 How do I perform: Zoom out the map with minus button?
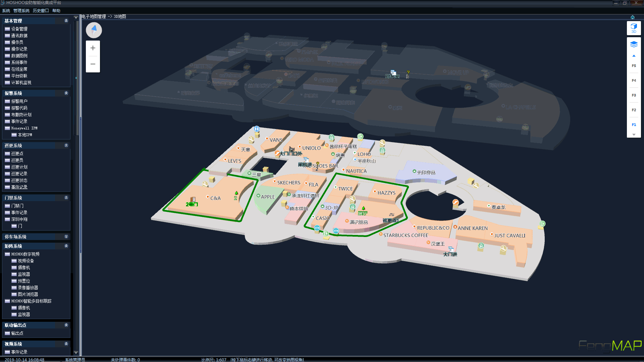click(93, 64)
